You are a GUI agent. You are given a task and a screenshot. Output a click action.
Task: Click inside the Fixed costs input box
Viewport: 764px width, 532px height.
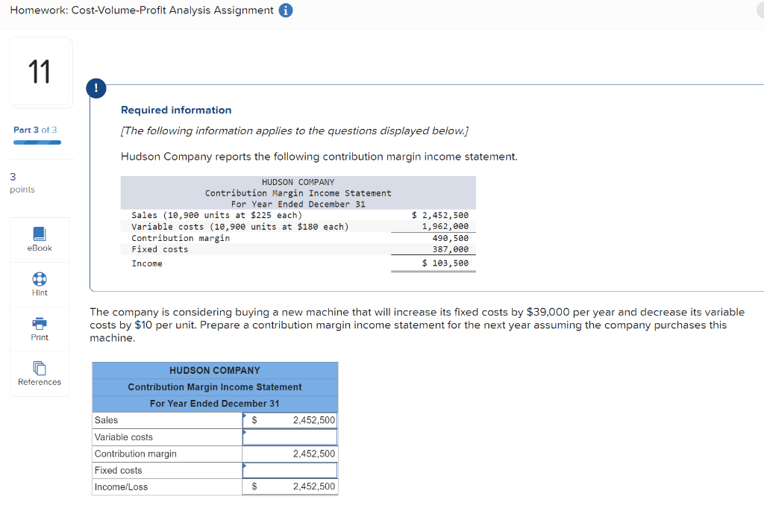click(291, 470)
